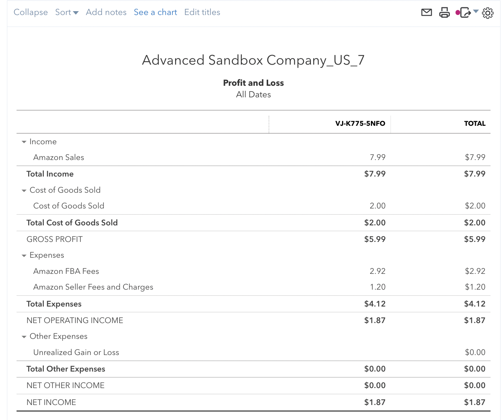Edit titles of the report
504x420 pixels.
[x=202, y=12]
